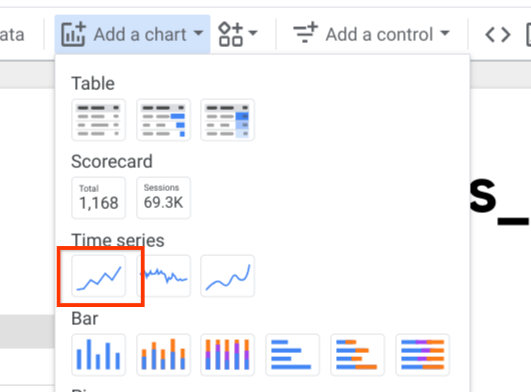Click the Add a control filter icon
Image resolution: width=531 pixels, height=392 pixels.
click(x=305, y=33)
